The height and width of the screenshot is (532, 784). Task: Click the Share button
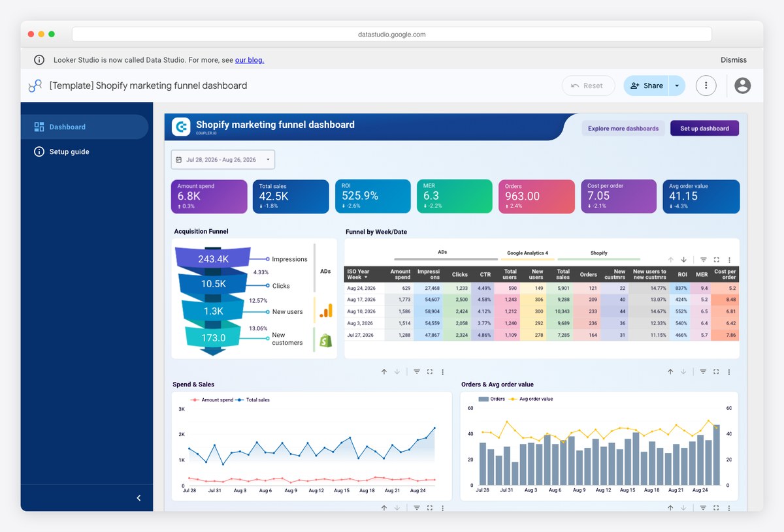tap(647, 86)
